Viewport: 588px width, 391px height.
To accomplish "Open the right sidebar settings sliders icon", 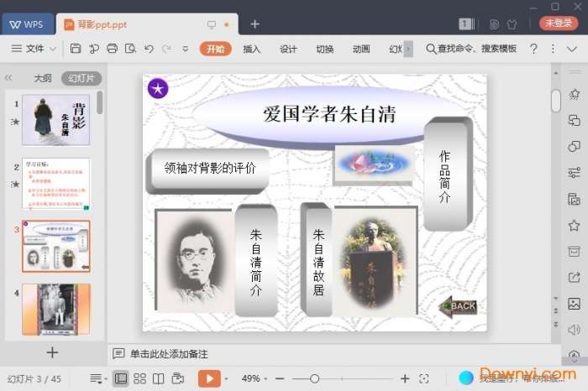I will click(x=574, y=173).
